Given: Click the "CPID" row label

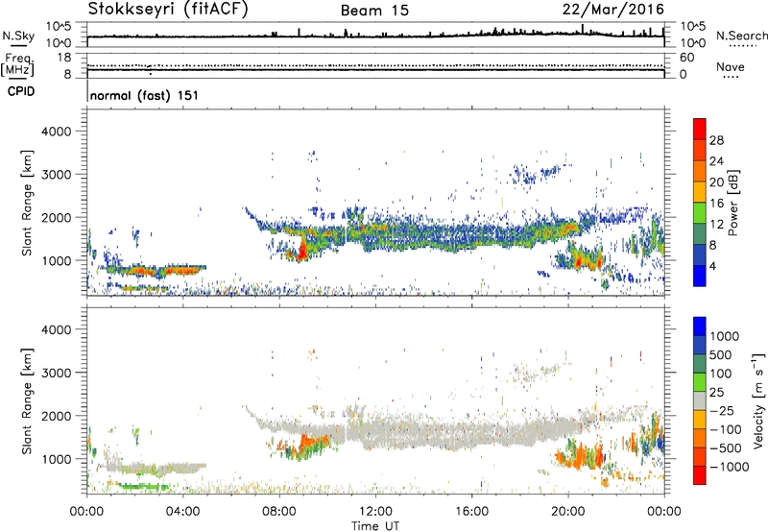Looking at the screenshot, I should pyautogui.click(x=21, y=91).
